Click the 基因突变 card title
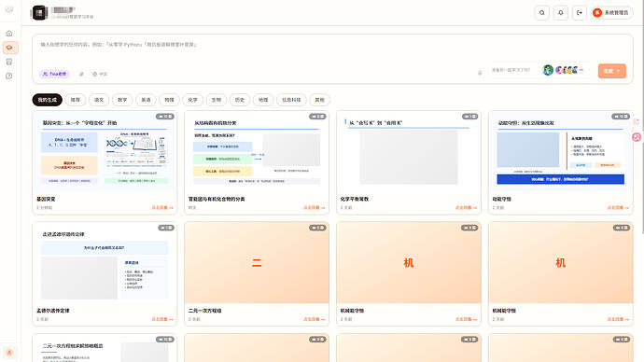644x362 pixels. tap(46, 199)
